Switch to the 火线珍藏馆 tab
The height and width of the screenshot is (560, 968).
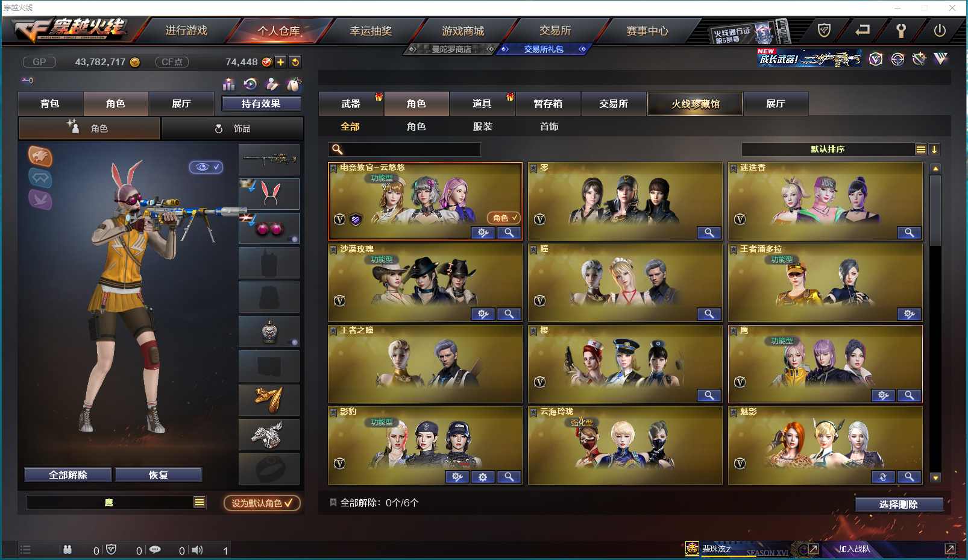click(696, 104)
